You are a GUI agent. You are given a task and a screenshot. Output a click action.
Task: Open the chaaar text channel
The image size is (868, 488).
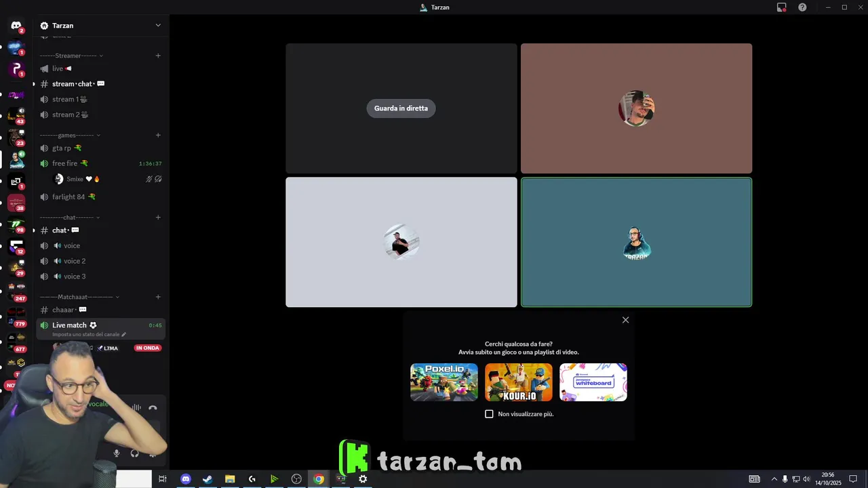[x=100, y=310]
